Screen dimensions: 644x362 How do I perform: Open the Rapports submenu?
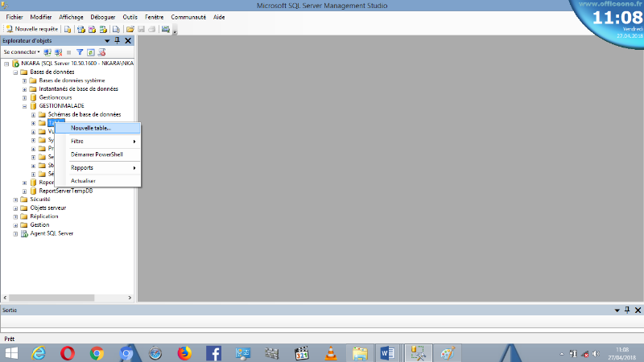(97, 168)
